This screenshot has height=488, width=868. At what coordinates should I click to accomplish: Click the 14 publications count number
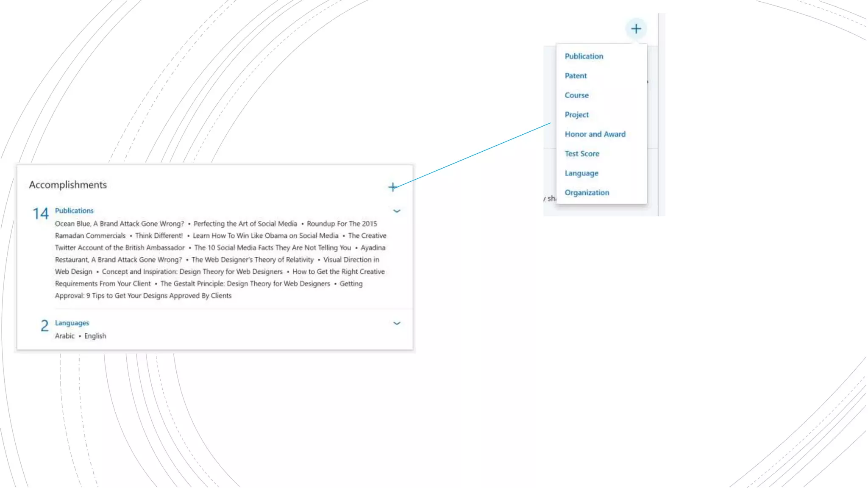coord(41,213)
